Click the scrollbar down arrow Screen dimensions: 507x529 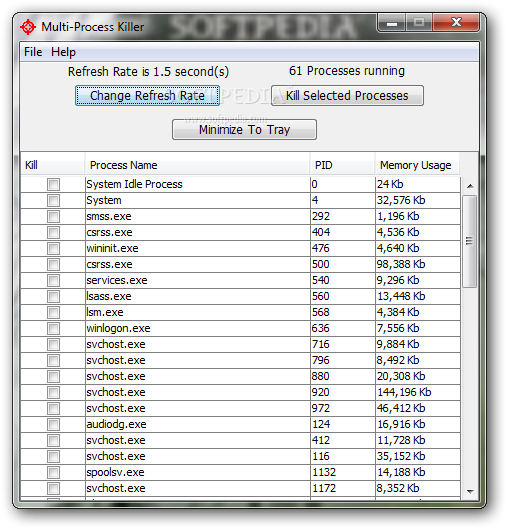coord(470,492)
